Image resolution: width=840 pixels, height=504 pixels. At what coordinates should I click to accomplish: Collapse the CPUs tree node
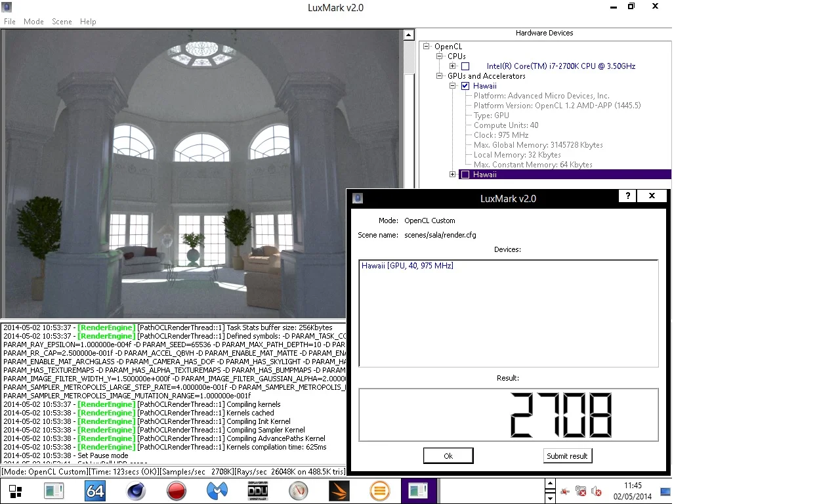[x=440, y=56]
